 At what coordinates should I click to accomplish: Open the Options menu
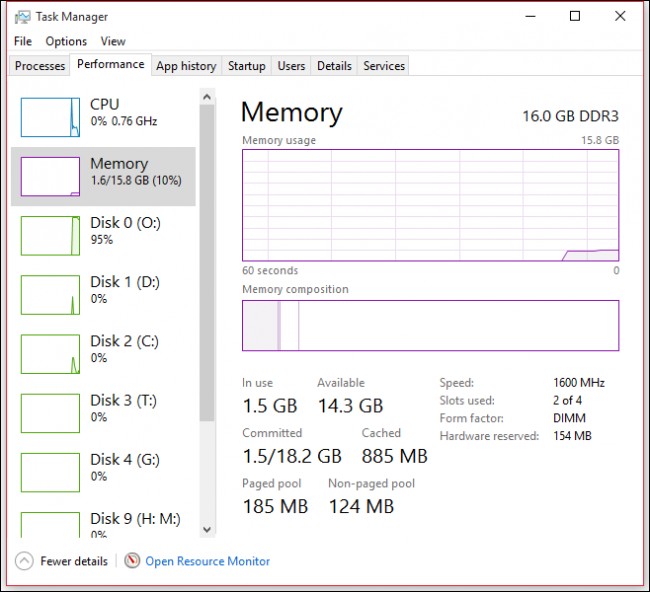66,41
